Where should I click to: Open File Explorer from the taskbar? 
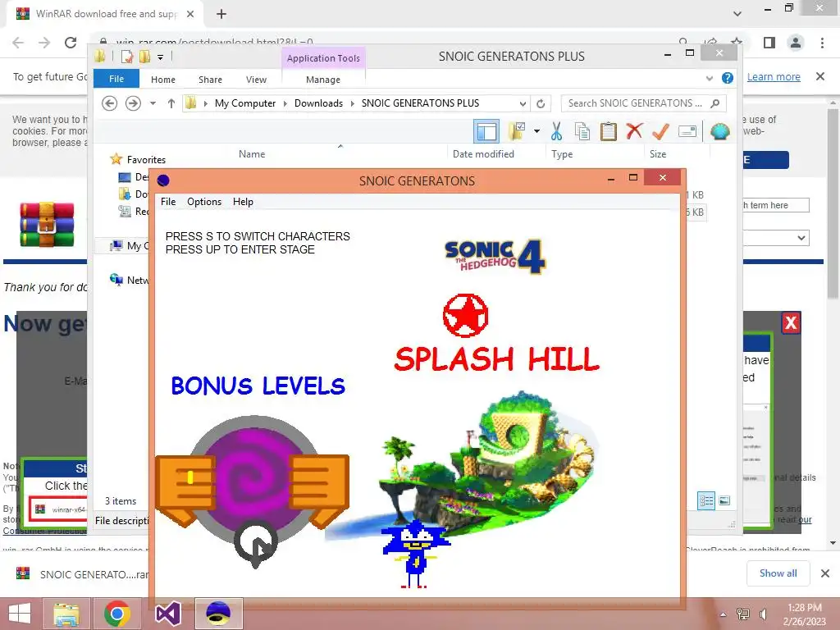pos(66,614)
